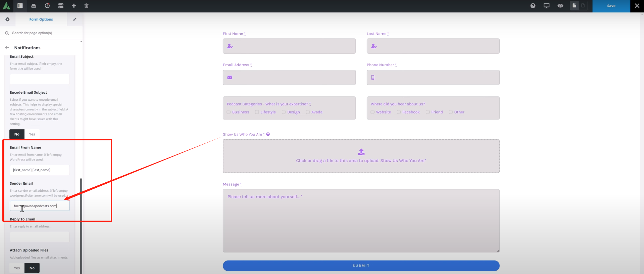Open the history clock icon
644x274 pixels.
pos(47,6)
